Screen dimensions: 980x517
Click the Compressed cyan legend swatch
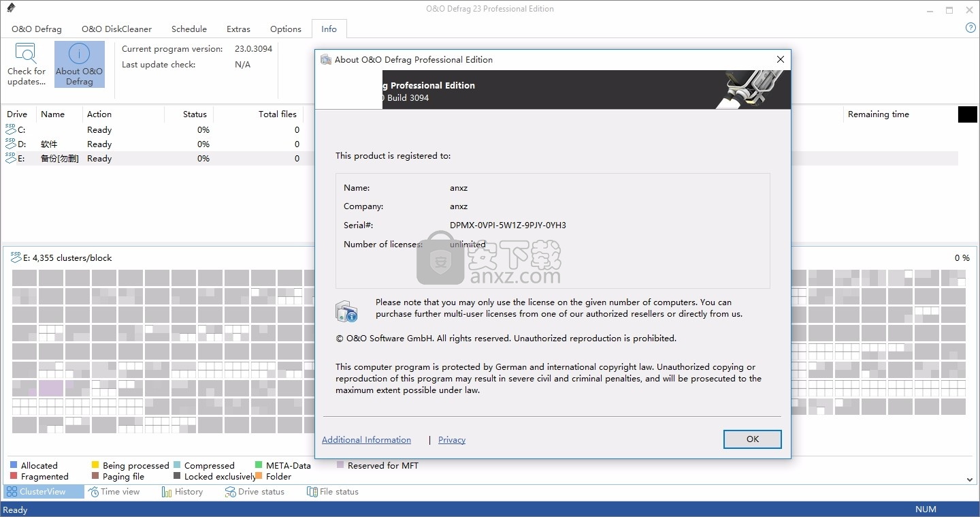tap(177, 465)
